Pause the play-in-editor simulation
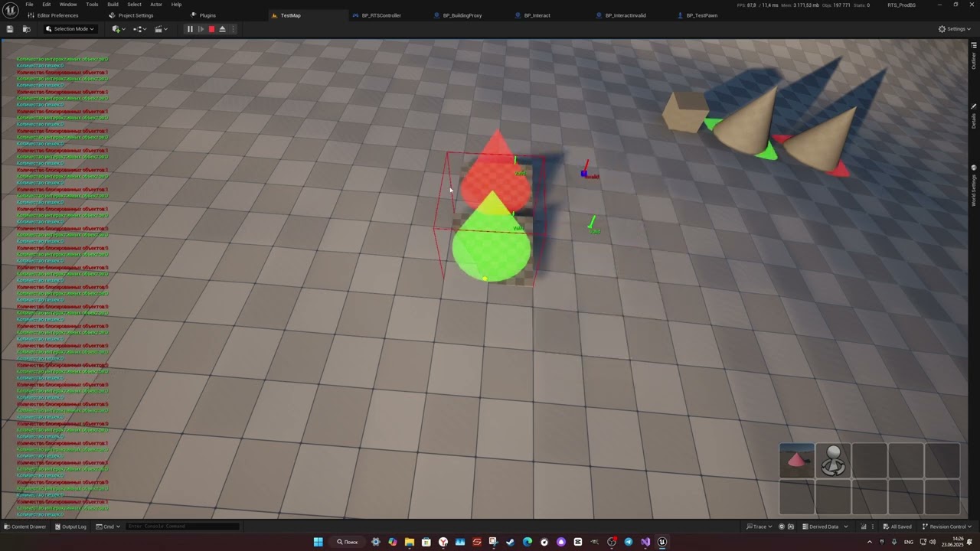This screenshot has width=980, height=551. point(190,29)
